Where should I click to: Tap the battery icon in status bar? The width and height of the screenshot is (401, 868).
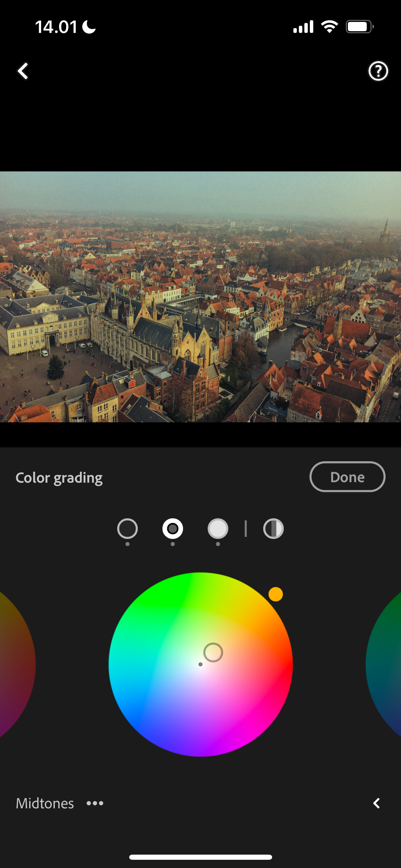point(360,27)
